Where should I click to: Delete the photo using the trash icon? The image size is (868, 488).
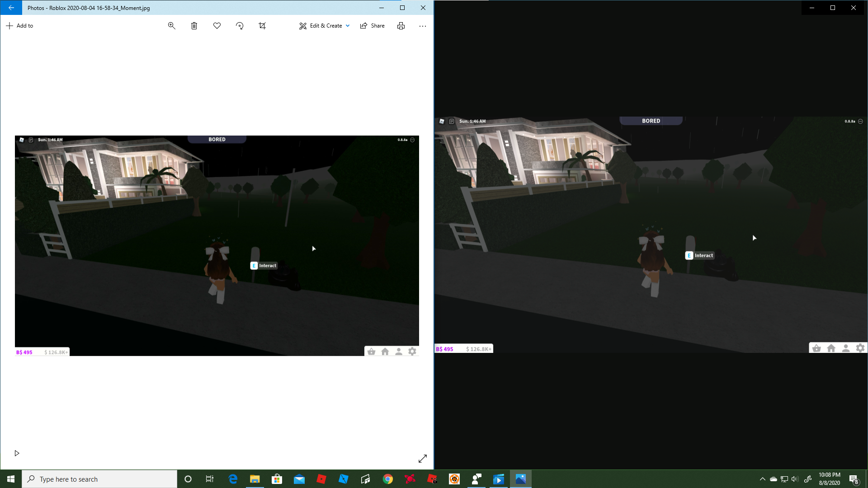click(x=194, y=26)
